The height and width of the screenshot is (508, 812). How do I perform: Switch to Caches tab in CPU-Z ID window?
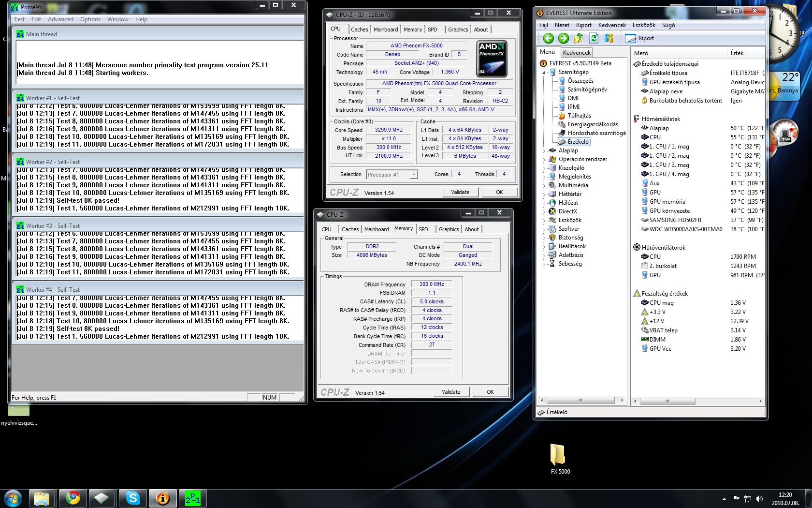[359, 30]
